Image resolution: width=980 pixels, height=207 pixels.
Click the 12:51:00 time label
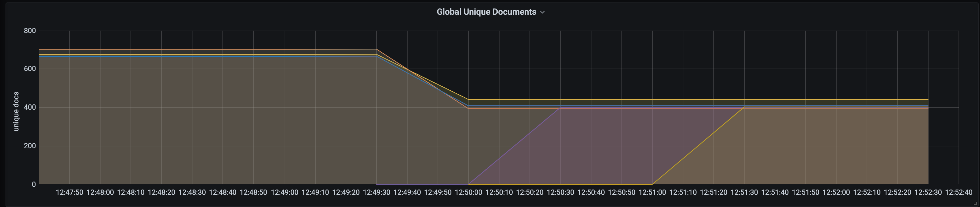tap(652, 193)
